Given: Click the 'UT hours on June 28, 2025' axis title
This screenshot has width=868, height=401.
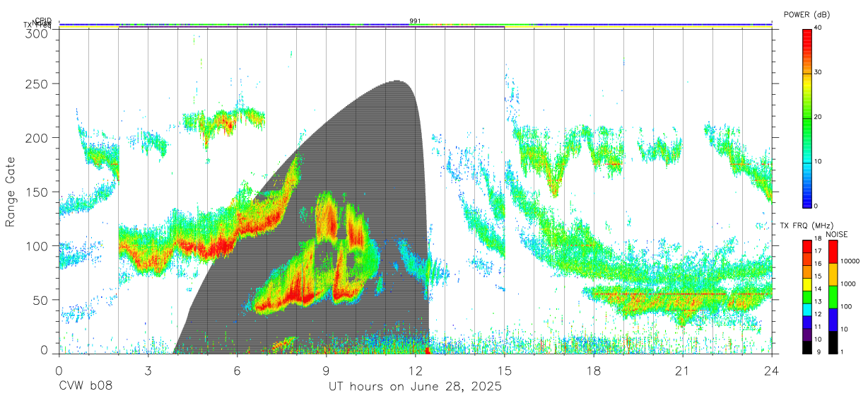Looking at the screenshot, I should click(x=415, y=387).
